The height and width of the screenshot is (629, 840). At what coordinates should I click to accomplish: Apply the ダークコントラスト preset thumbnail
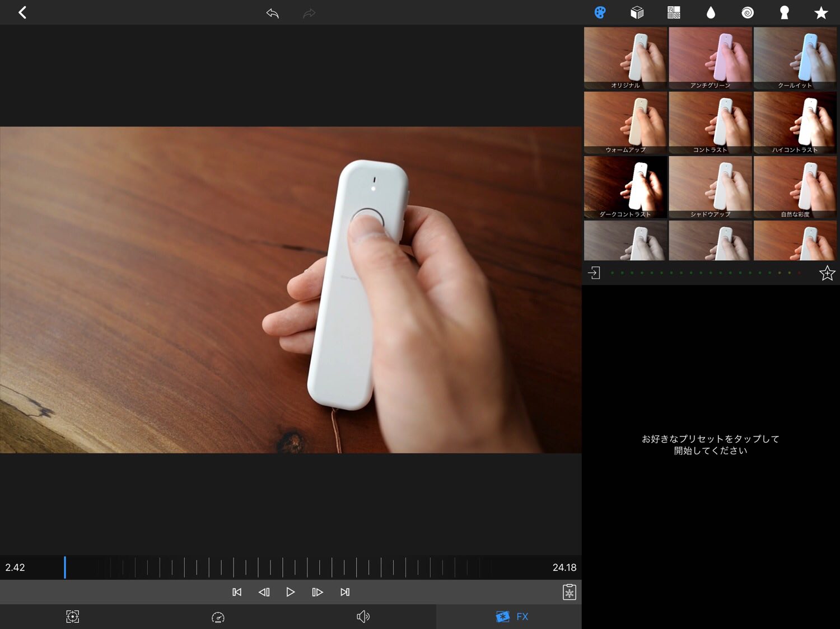625,187
